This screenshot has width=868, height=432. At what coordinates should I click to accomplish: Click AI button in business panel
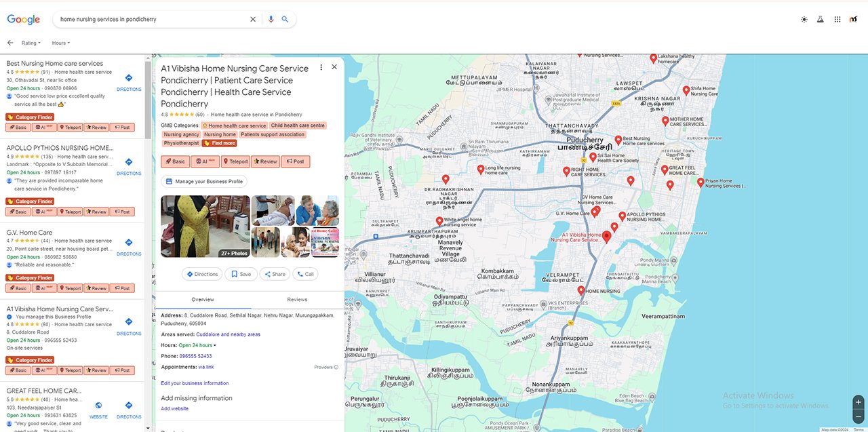click(x=205, y=161)
